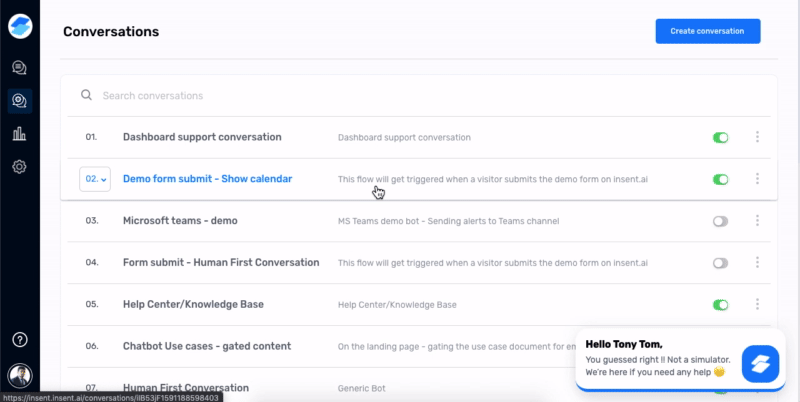Open the user profile avatar

click(20, 376)
